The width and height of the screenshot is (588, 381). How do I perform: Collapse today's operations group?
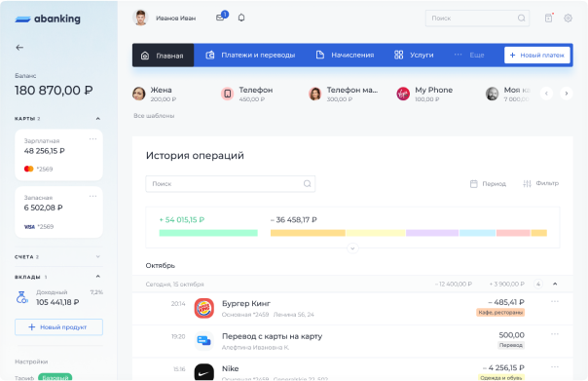click(x=555, y=284)
